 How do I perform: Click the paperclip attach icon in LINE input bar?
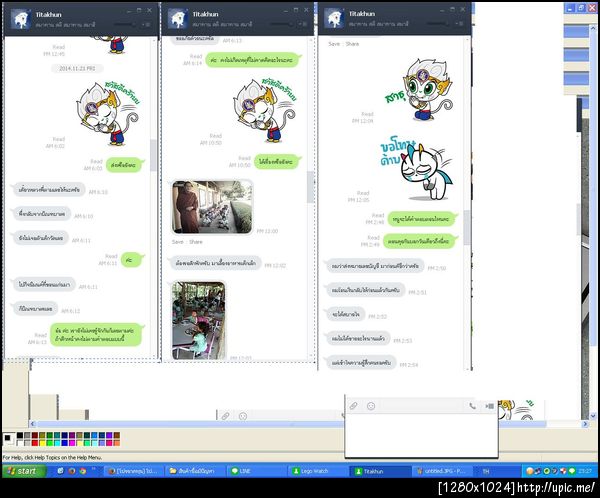point(354,406)
